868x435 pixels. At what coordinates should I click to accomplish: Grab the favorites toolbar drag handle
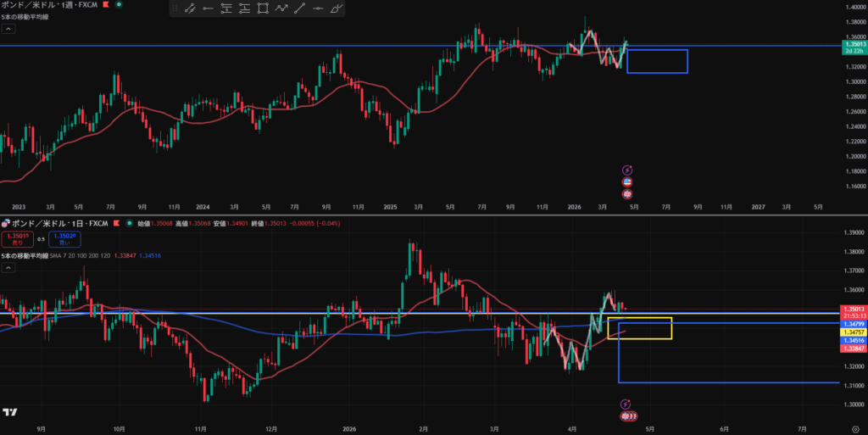175,8
